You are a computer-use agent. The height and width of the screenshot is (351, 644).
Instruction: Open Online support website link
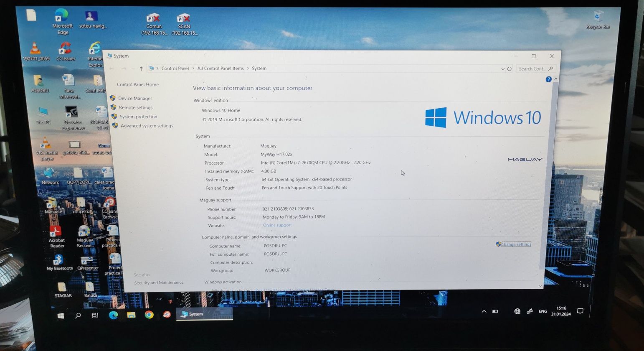point(277,225)
